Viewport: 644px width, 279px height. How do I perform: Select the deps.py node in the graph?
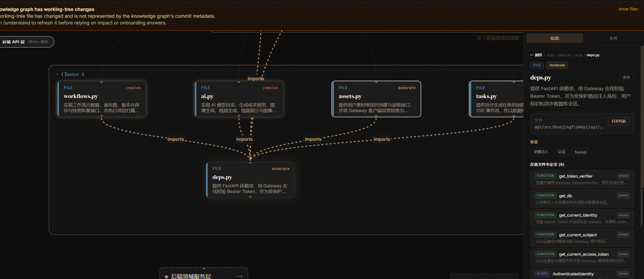click(x=250, y=180)
